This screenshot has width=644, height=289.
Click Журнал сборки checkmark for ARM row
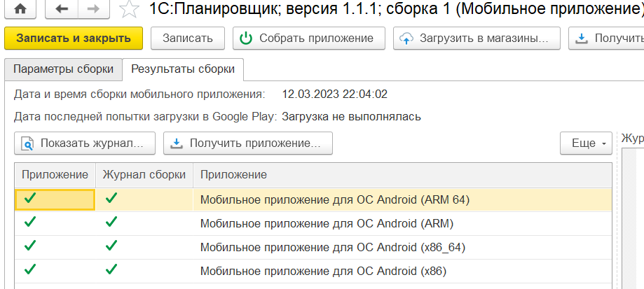point(111,223)
